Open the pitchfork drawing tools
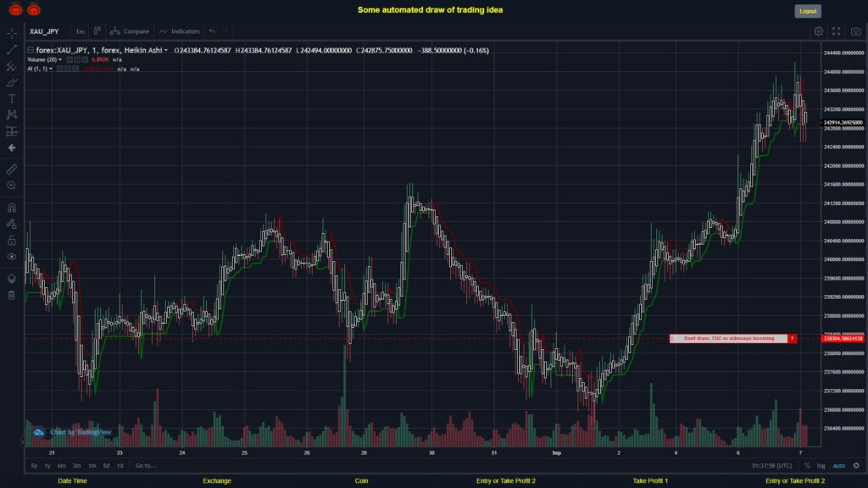 (12, 66)
